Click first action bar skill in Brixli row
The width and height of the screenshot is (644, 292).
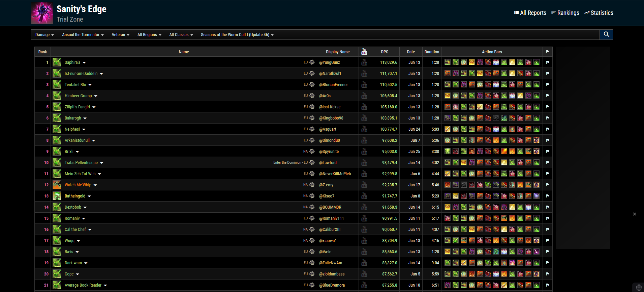click(448, 151)
